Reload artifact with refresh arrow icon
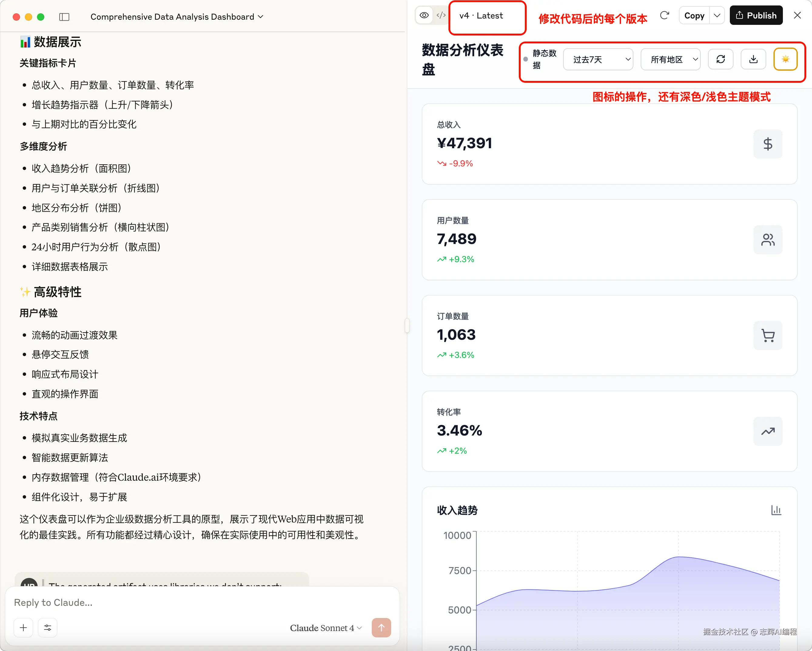 click(664, 15)
